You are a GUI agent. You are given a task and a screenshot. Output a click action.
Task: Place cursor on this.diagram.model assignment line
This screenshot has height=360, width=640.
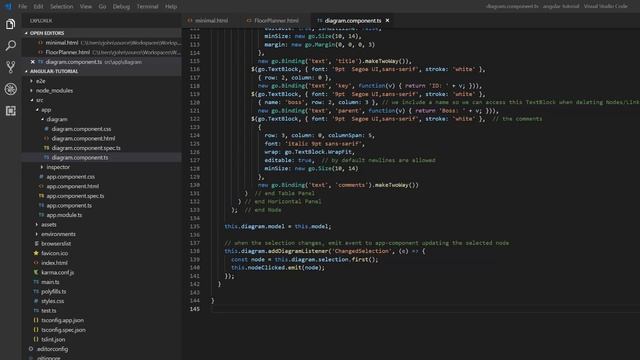pos(278,227)
